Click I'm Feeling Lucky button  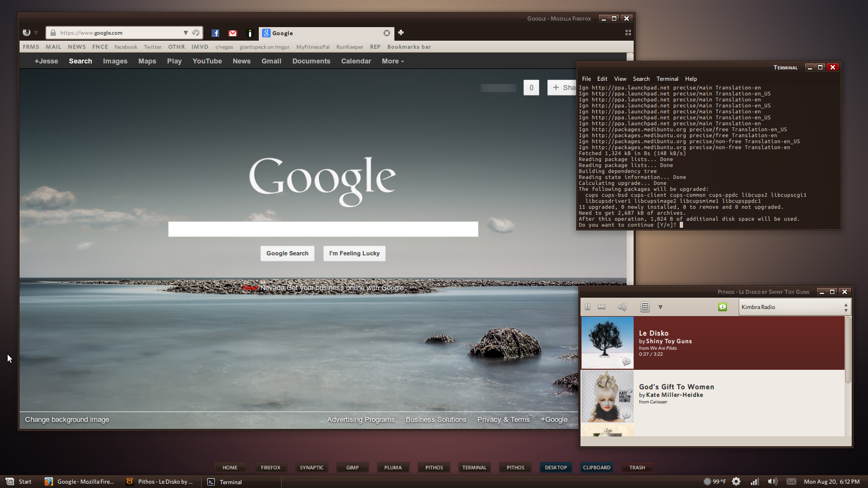[x=354, y=253]
